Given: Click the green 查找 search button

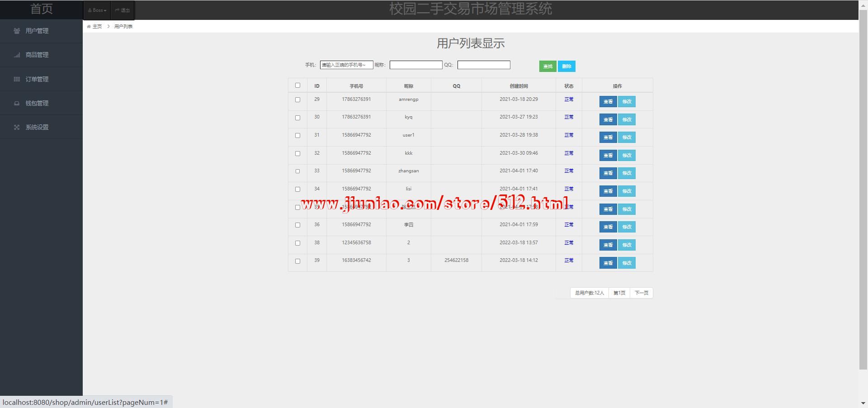Looking at the screenshot, I should (548, 66).
